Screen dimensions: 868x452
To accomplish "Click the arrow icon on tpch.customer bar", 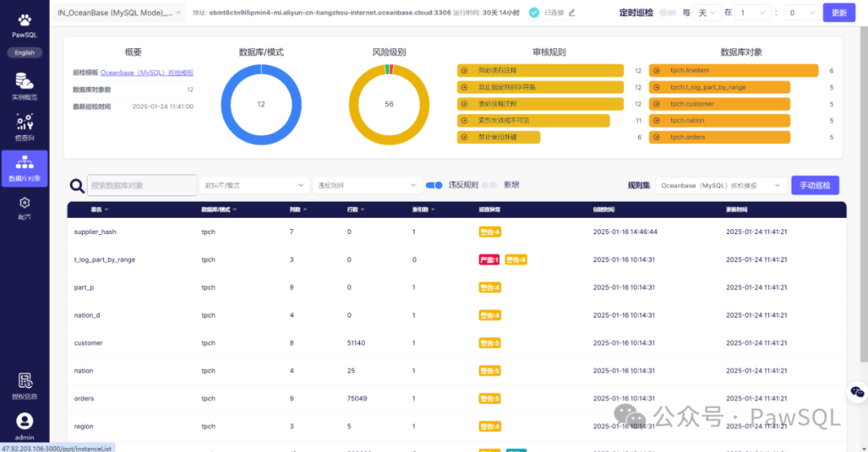I will pyautogui.click(x=657, y=104).
